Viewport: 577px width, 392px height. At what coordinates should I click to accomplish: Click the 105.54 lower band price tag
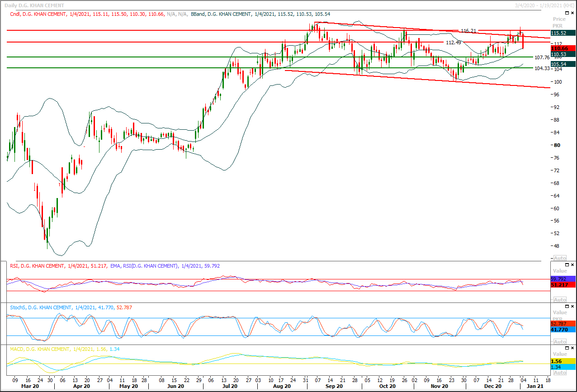pyautogui.click(x=563, y=65)
